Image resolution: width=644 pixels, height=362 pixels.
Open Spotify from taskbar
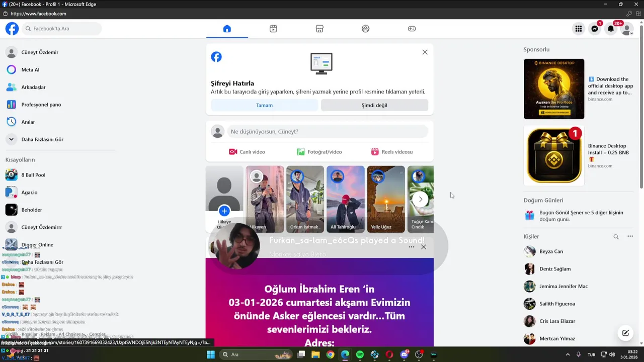[360, 354]
